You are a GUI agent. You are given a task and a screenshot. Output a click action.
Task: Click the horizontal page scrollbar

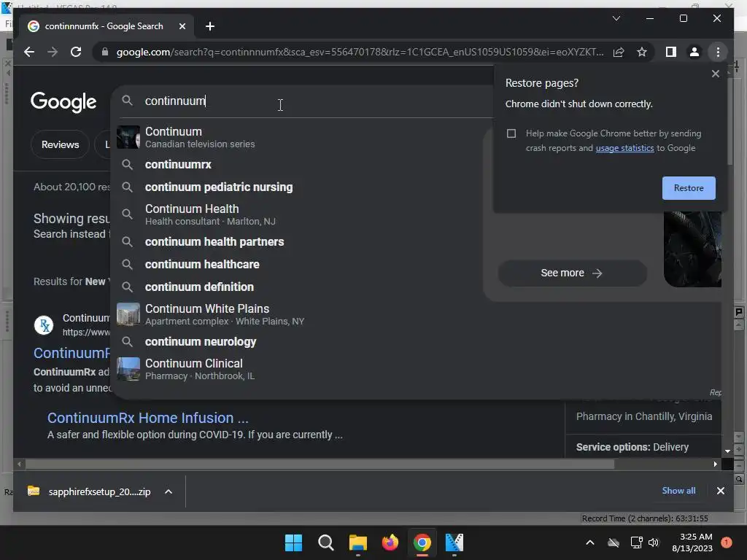[x=320, y=464]
